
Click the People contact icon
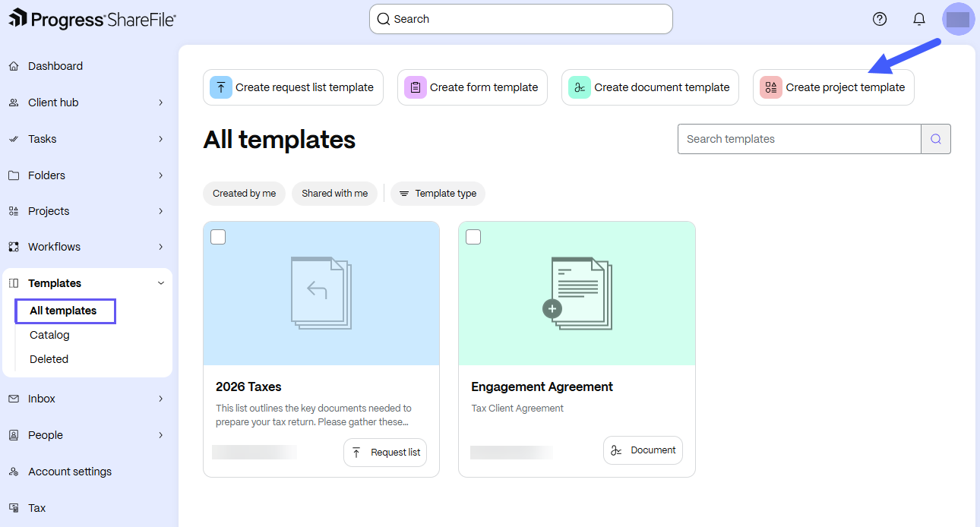pyautogui.click(x=14, y=435)
